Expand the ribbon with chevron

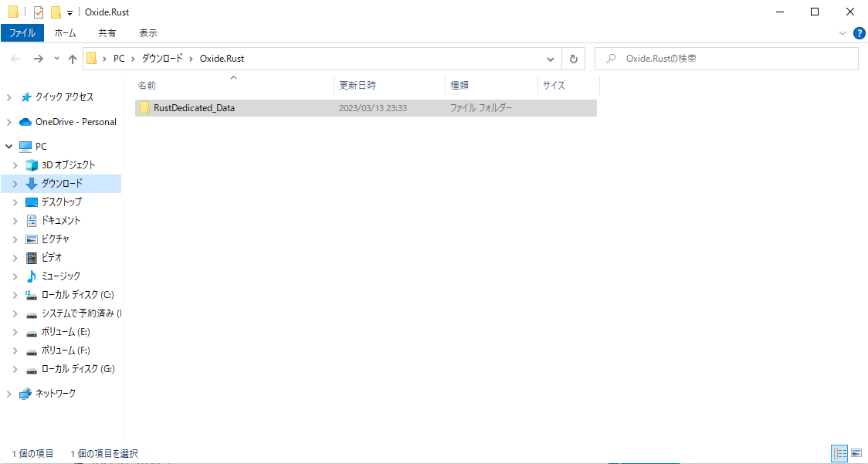pyautogui.click(x=843, y=33)
